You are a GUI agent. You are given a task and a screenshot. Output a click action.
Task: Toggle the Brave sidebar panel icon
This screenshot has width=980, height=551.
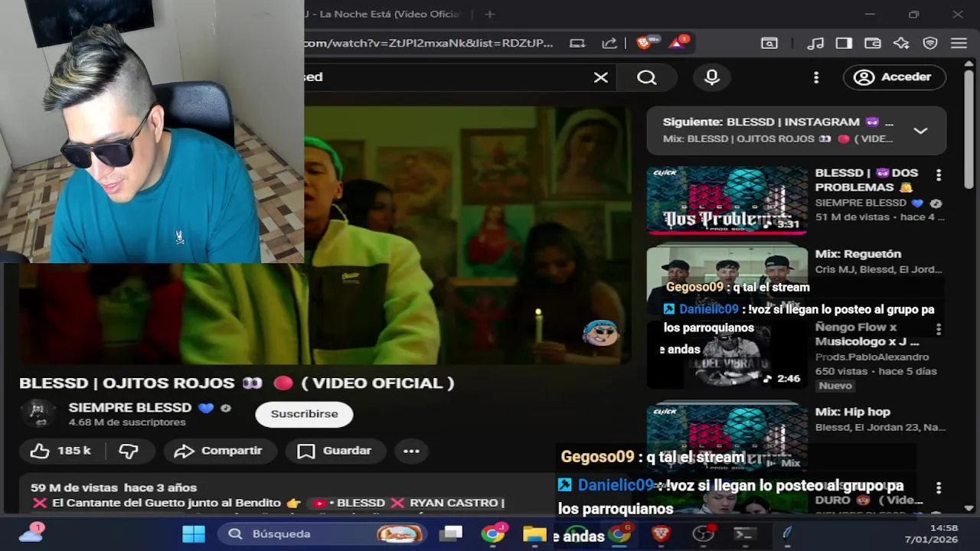(x=844, y=44)
